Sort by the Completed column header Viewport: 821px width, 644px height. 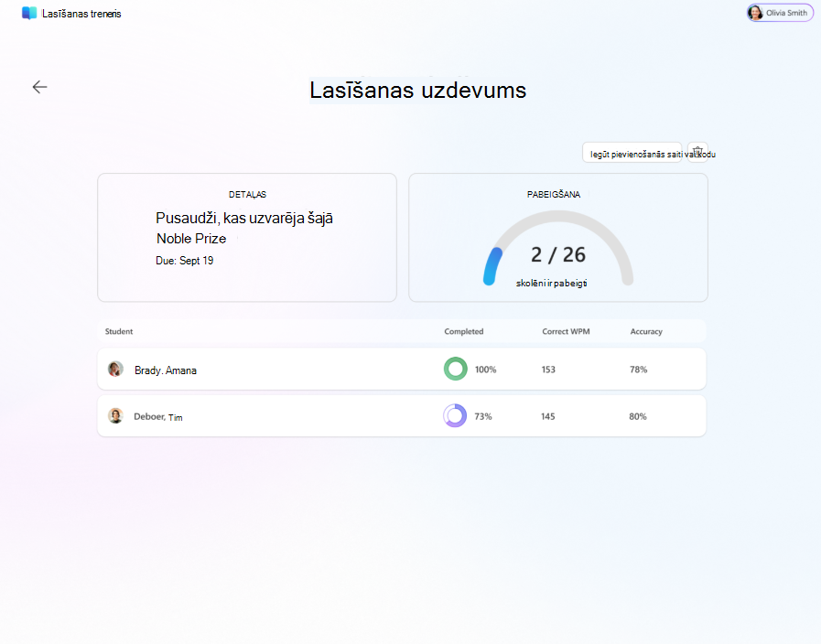[x=464, y=331]
